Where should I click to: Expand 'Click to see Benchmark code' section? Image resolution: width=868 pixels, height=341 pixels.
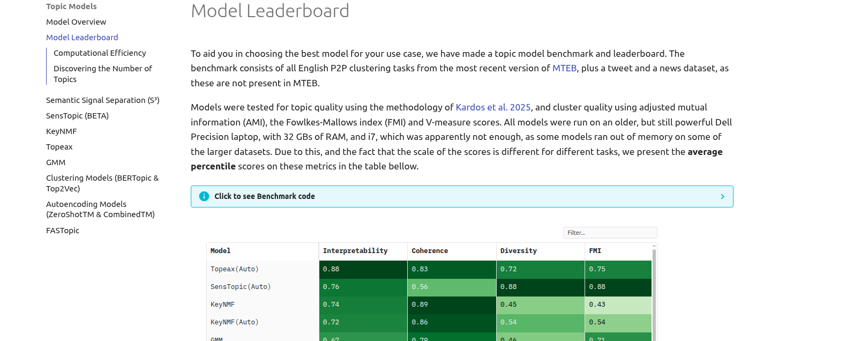(265, 196)
